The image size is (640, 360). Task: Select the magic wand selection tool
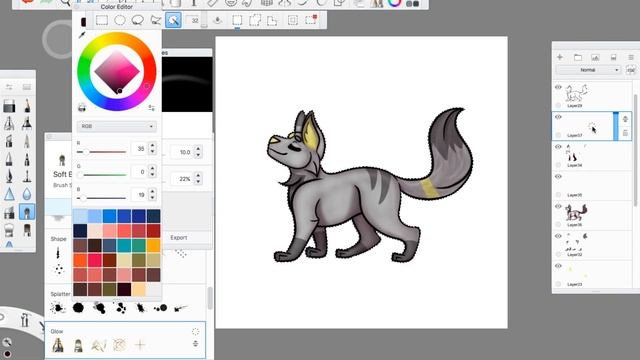click(173, 20)
